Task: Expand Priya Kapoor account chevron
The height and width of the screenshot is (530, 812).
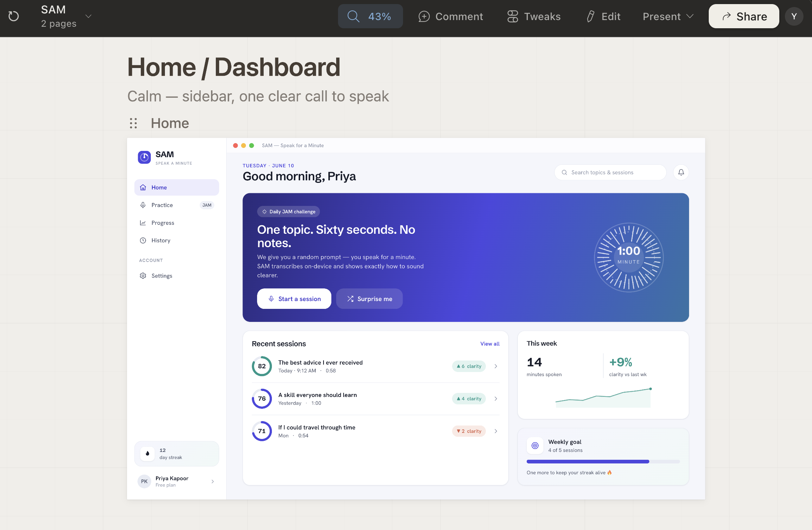Action: (212, 481)
